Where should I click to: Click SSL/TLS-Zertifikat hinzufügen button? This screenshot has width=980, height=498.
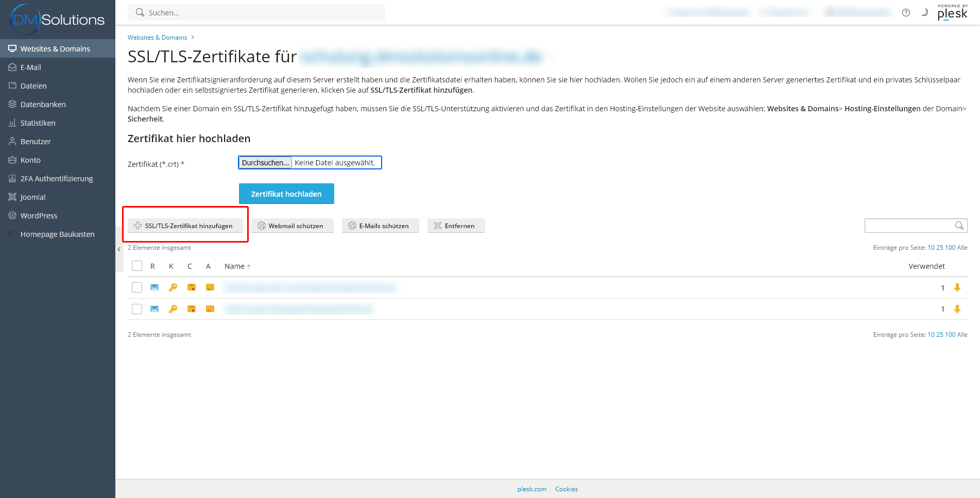click(185, 226)
